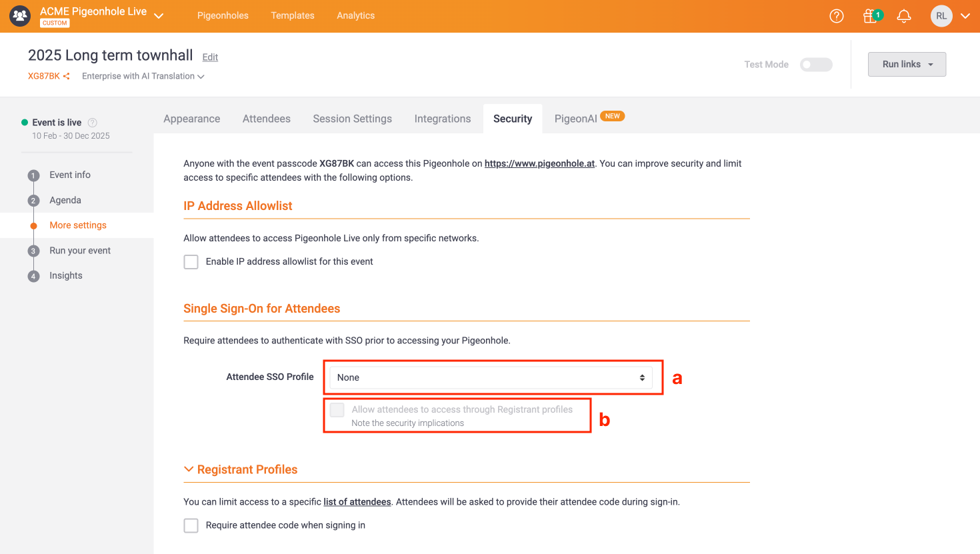Click the NEW badge on PigeonAI
Screen dimensions: 980x554
tap(613, 116)
